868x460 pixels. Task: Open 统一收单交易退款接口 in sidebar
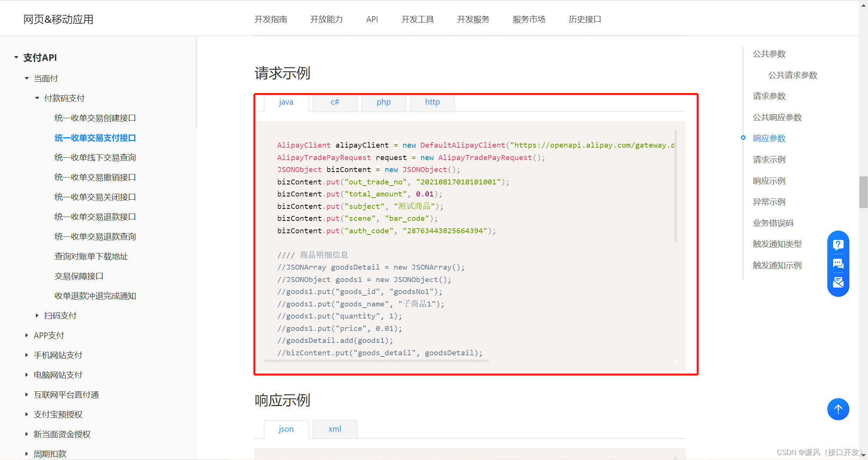95,217
